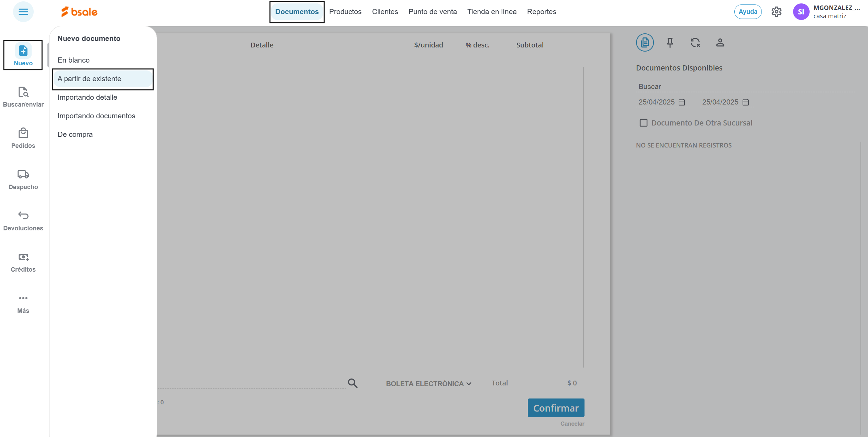The image size is (868, 437).
Task: Switch to Productos tab
Action: (x=345, y=12)
